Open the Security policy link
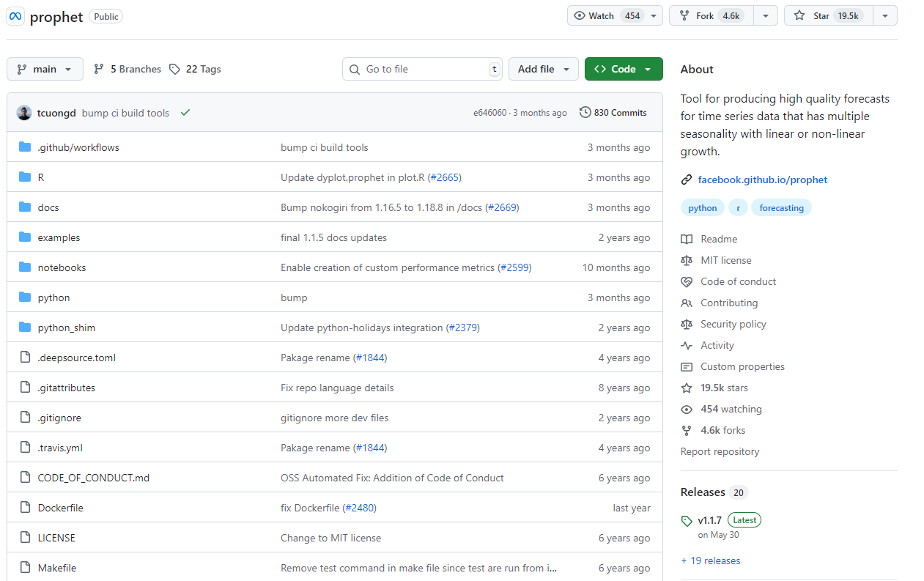 733,324
